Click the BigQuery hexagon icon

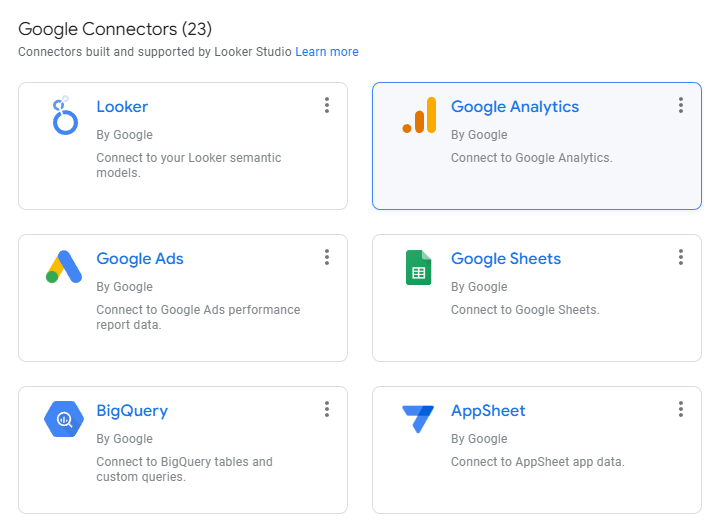tap(64, 419)
